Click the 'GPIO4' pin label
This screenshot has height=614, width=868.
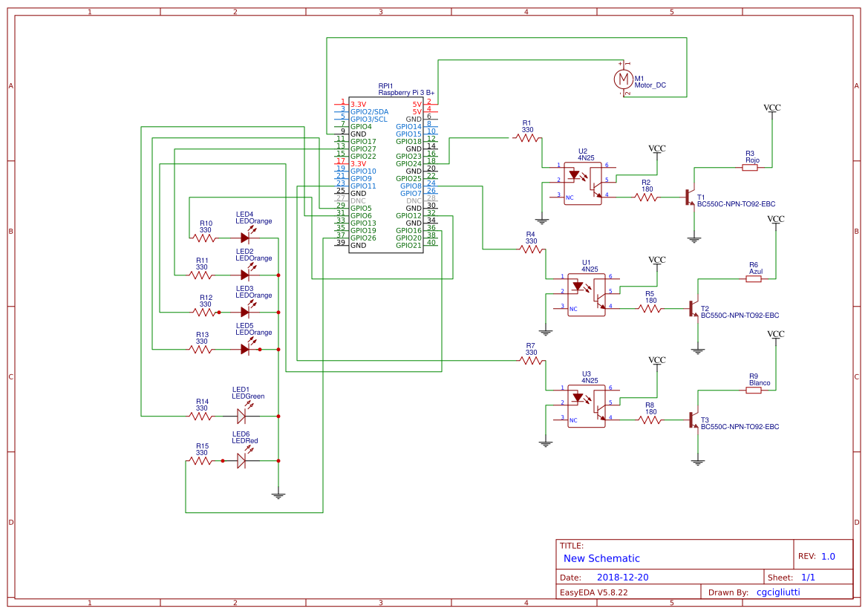point(361,127)
